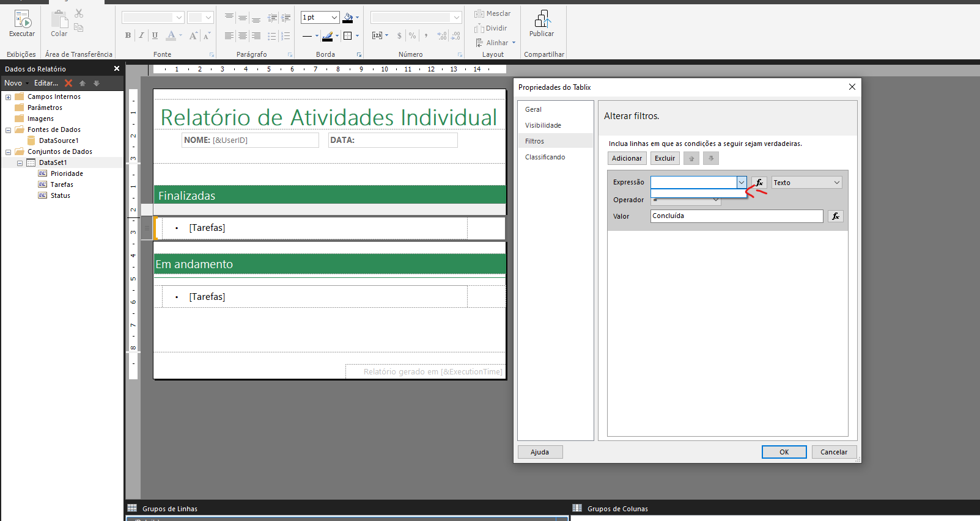Collapse the Conjuntos de Dados node
Image resolution: width=980 pixels, height=521 pixels.
(8, 152)
